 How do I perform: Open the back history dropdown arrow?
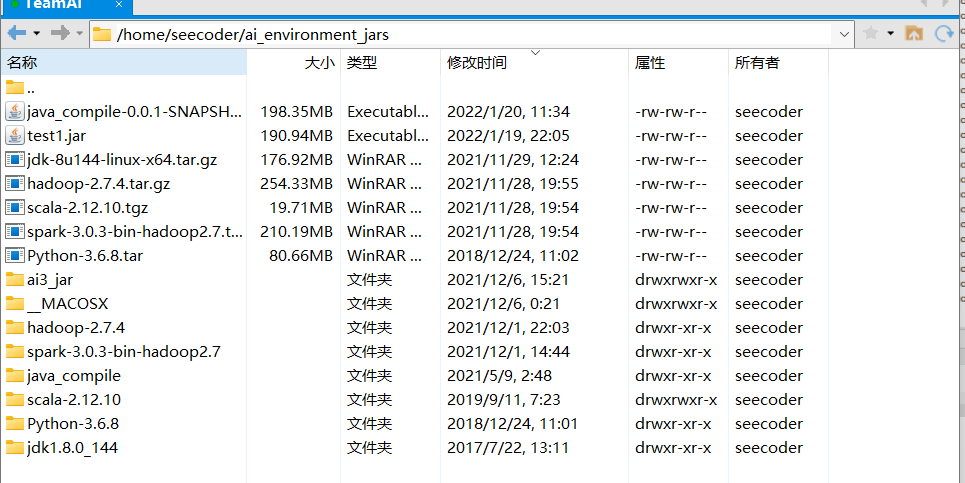(x=36, y=33)
